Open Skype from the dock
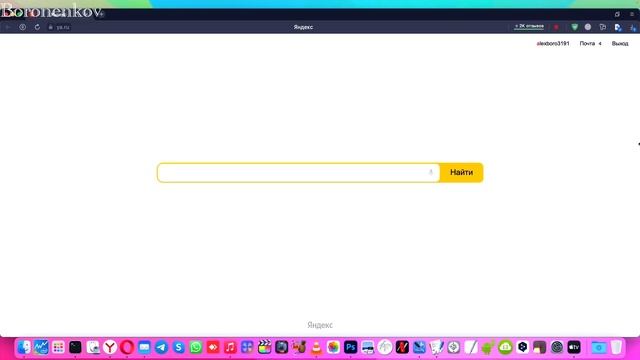Screen dimensions: 640x360 [178, 347]
